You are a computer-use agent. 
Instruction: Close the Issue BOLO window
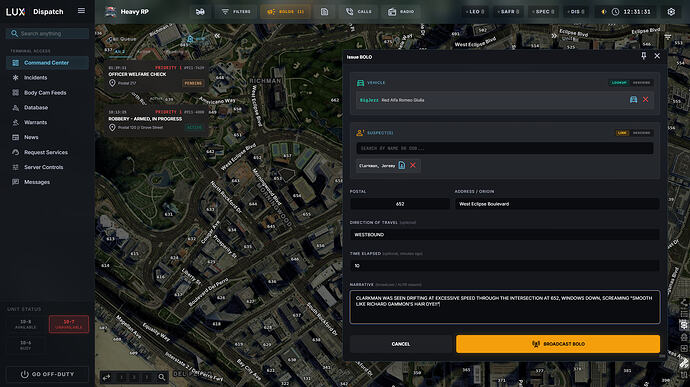tap(657, 56)
